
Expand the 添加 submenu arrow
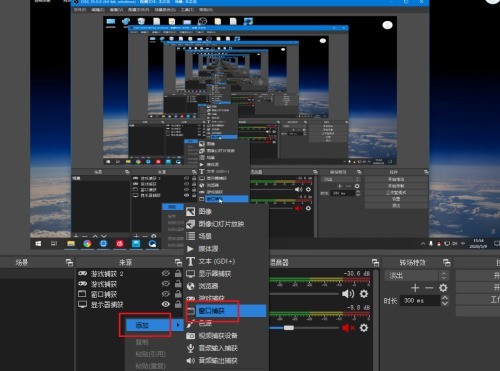pyautogui.click(x=178, y=325)
